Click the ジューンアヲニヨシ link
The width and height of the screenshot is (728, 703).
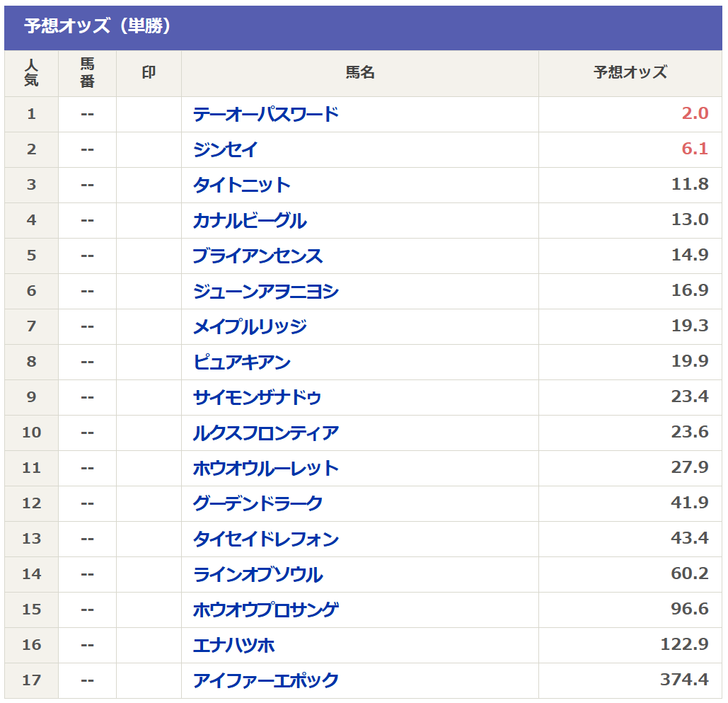[265, 292]
